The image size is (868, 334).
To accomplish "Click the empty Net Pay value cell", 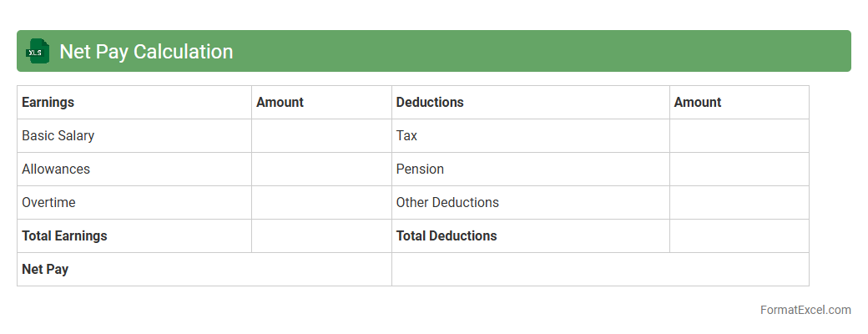I will (600, 270).
